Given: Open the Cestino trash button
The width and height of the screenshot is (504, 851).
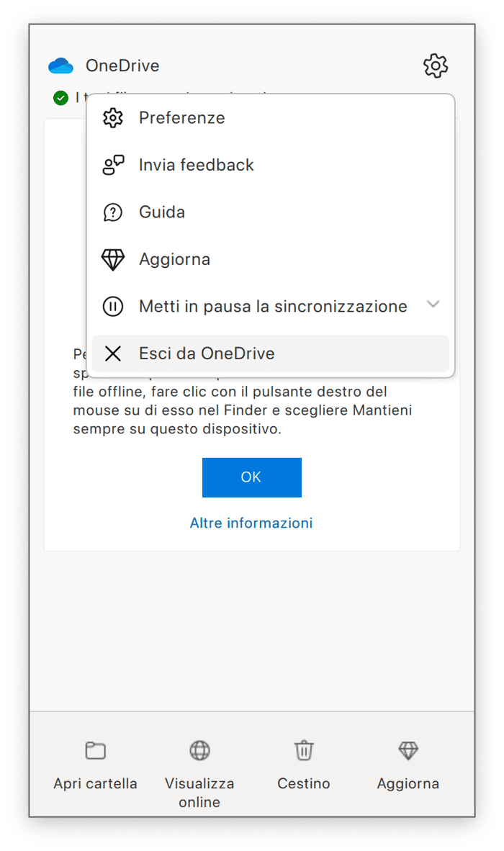Looking at the screenshot, I should coord(304,765).
